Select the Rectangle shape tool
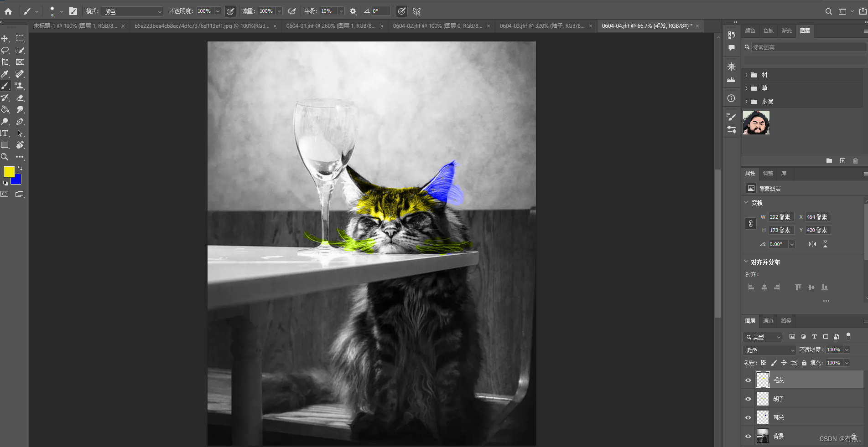 pos(5,145)
